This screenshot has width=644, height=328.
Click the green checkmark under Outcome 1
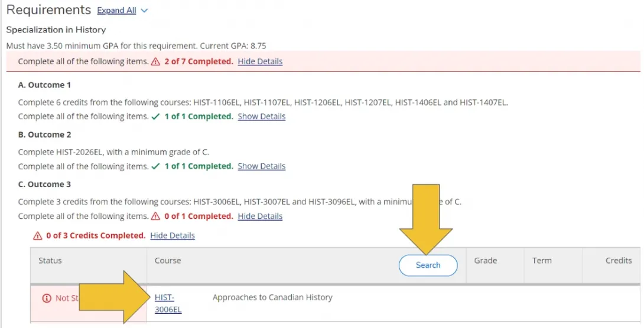(156, 117)
